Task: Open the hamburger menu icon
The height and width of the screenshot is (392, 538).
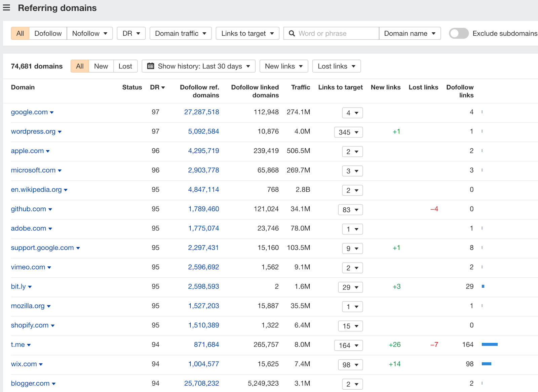Action: [6, 8]
